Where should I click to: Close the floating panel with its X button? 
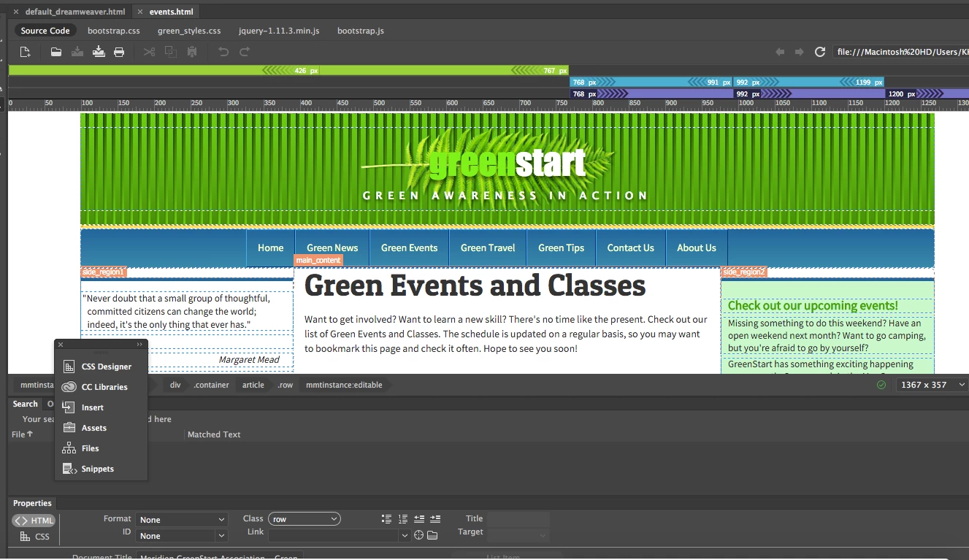click(61, 345)
